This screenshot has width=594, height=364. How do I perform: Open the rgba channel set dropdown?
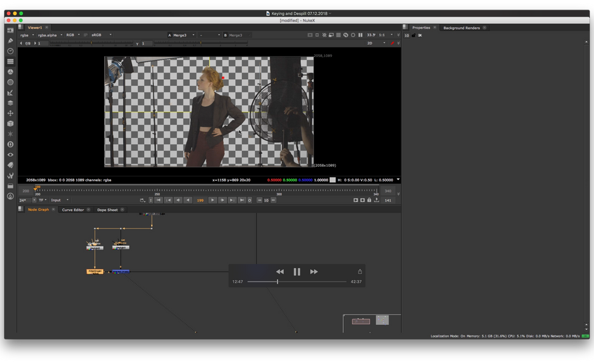[27, 35]
